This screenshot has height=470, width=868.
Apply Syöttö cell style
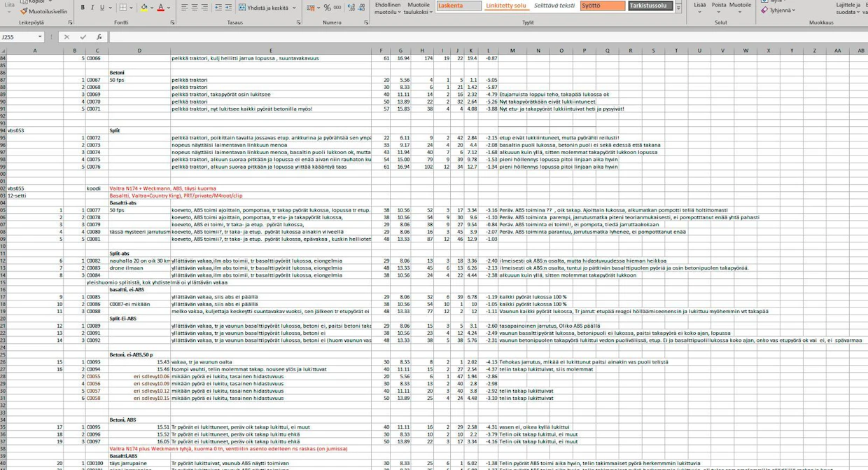click(603, 6)
